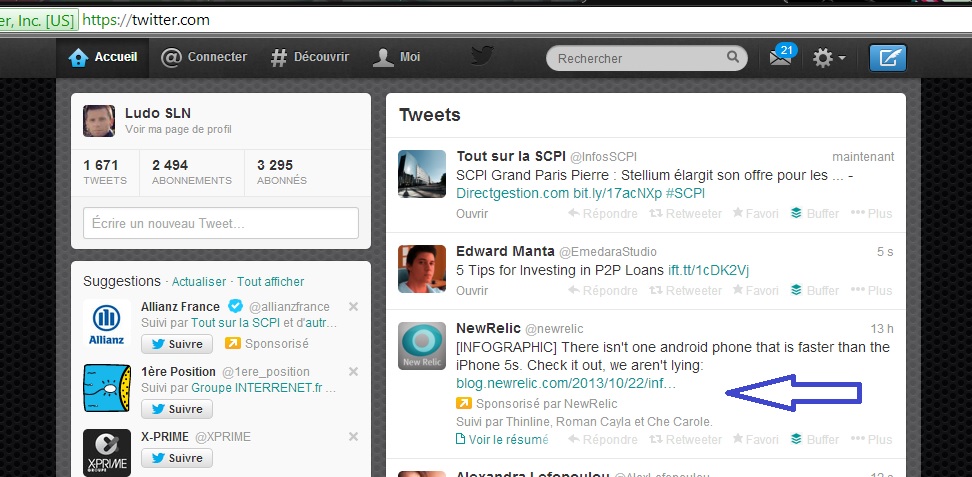Screen dimensions: 972x477
Task: Click the Tout sur la SCPI author name
Action: [x=511, y=156]
